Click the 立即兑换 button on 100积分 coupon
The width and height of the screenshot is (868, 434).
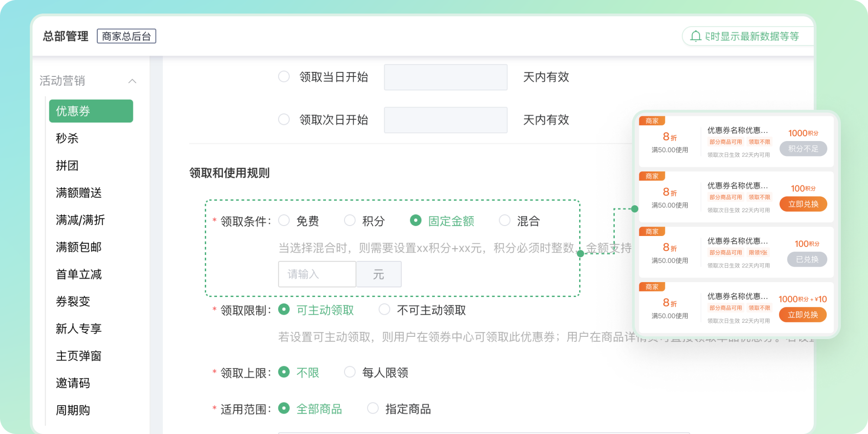(803, 204)
